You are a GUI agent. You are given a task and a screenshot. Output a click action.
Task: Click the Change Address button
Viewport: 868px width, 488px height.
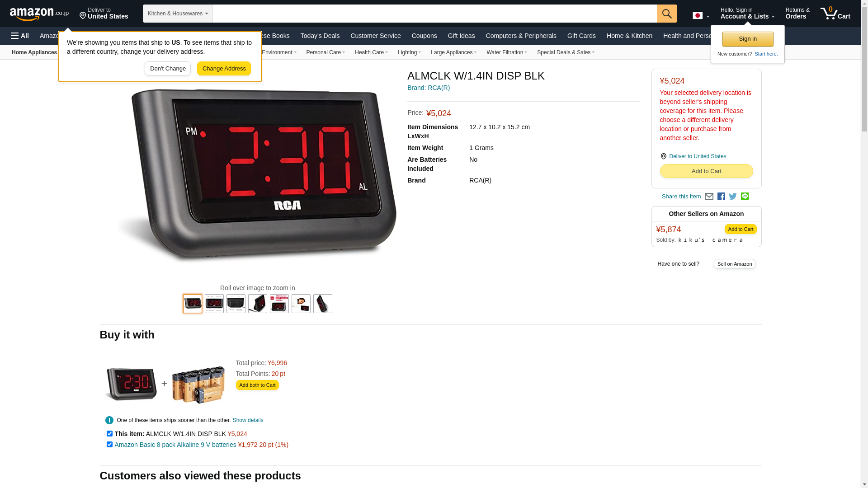click(x=224, y=69)
